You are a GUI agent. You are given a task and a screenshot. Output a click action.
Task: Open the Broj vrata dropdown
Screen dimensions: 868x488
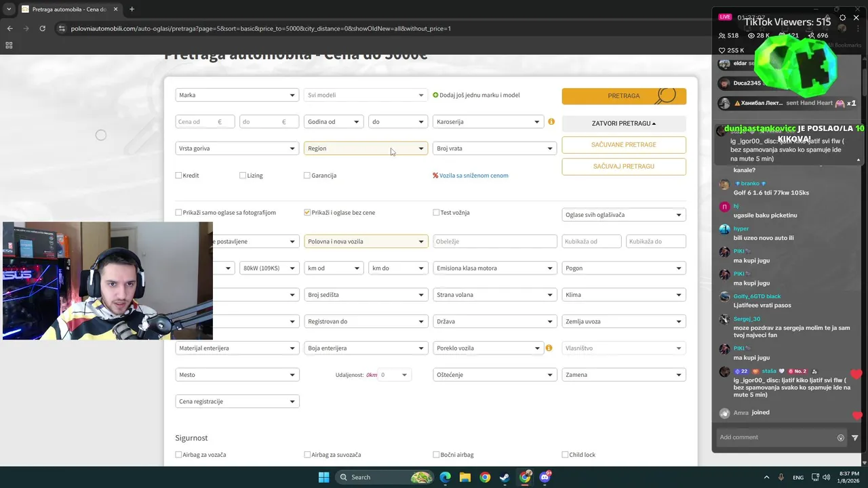[494, 148]
